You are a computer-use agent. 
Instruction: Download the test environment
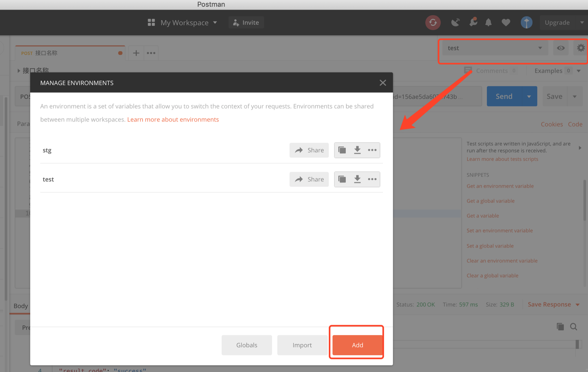tap(357, 179)
